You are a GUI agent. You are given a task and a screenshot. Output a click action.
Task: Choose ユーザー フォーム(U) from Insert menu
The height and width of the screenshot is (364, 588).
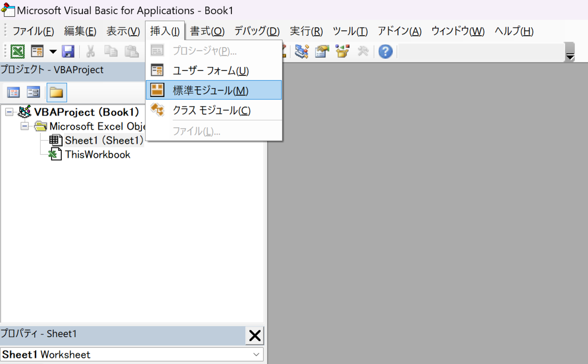point(214,71)
